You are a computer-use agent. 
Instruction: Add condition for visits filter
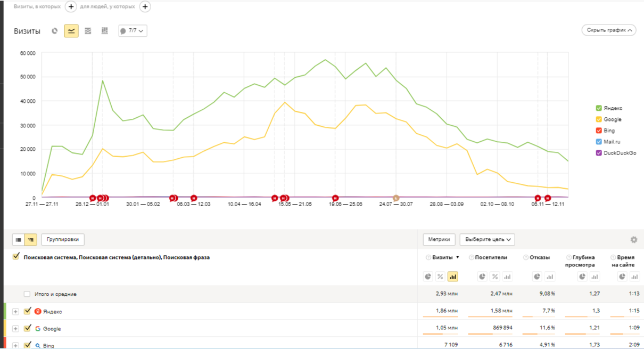click(x=71, y=7)
